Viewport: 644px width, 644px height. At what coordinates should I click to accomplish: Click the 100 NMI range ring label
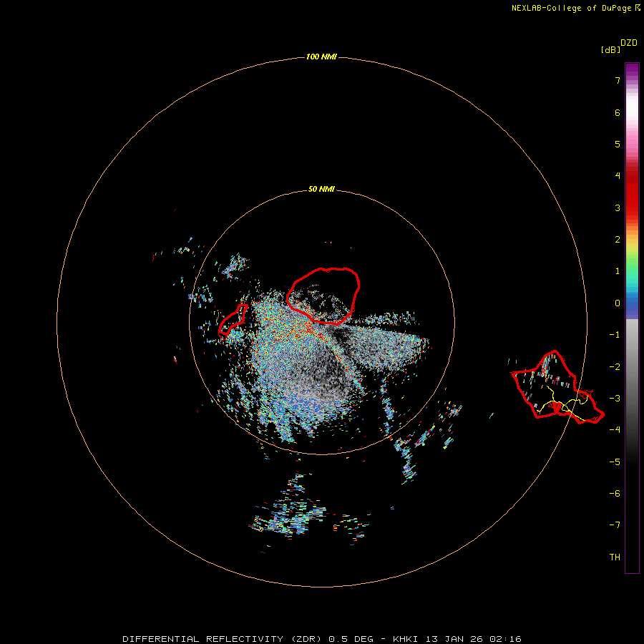tap(321, 57)
